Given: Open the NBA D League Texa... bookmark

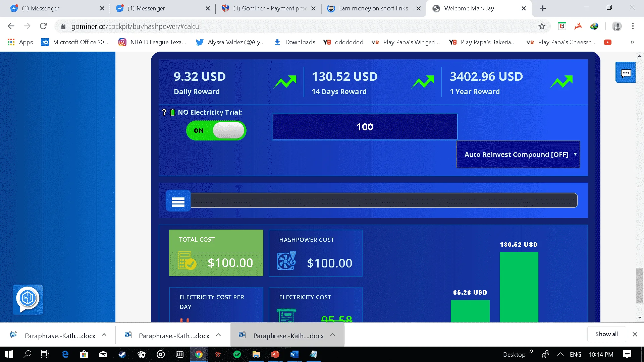Looking at the screenshot, I should 152,42.
